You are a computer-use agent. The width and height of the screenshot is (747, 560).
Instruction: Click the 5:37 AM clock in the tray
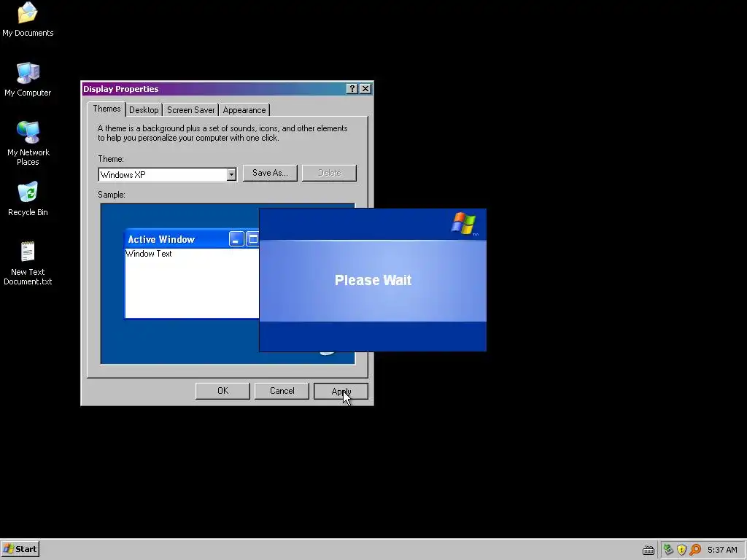coord(722,550)
